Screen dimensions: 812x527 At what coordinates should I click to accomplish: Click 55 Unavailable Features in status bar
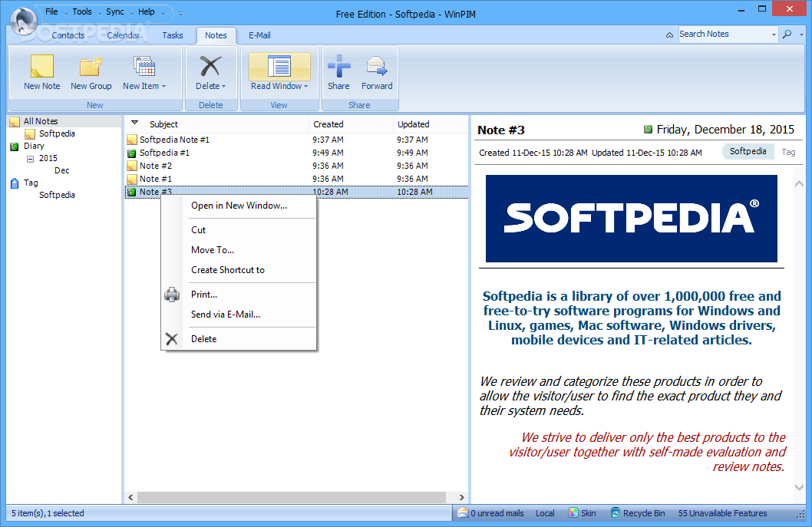(x=722, y=513)
